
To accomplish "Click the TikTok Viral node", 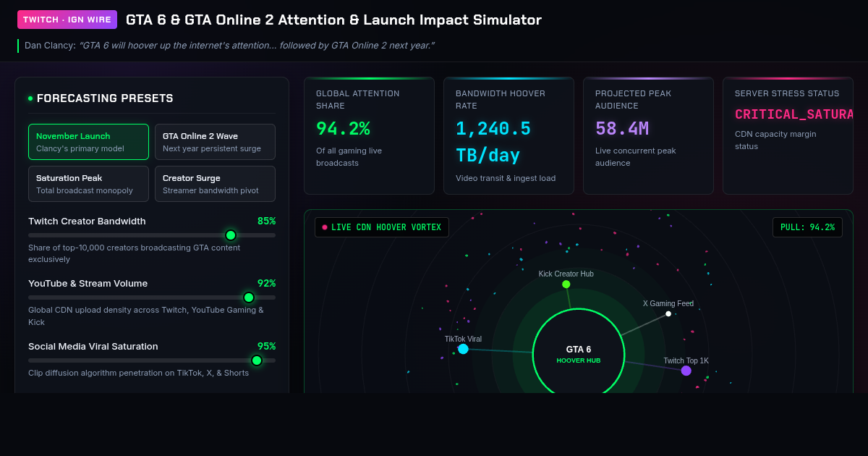I will pyautogui.click(x=463, y=349).
